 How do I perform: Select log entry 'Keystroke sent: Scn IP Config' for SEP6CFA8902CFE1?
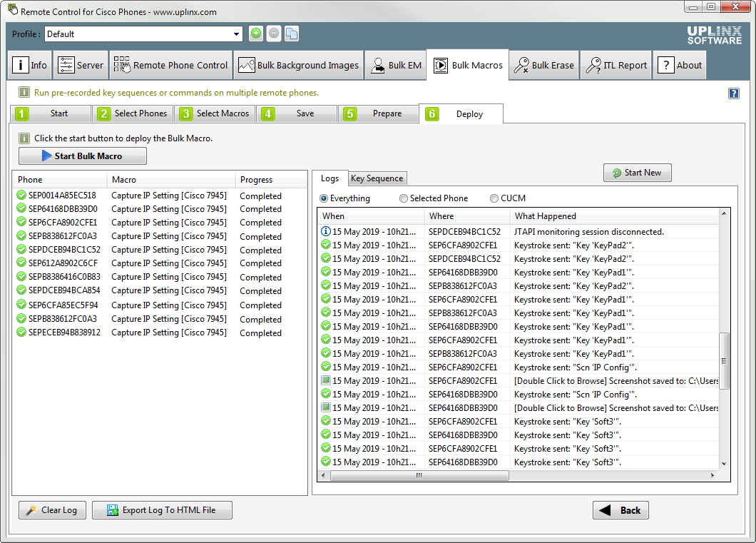519,367
